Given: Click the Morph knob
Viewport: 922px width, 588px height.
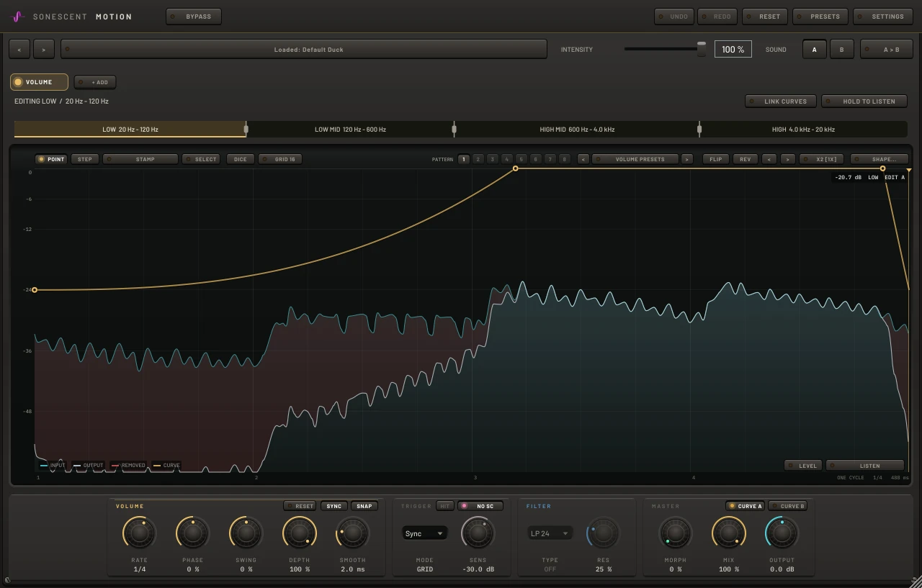Looking at the screenshot, I should click(x=675, y=533).
